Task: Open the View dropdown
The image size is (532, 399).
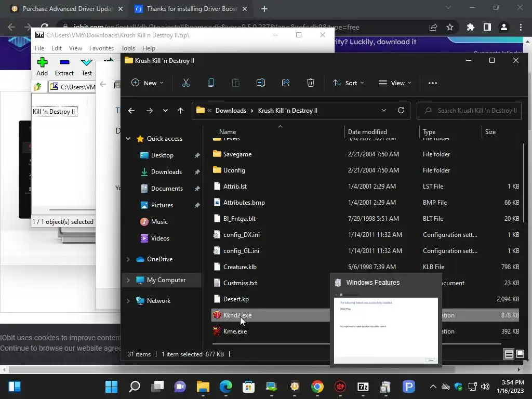Action: tap(395, 83)
